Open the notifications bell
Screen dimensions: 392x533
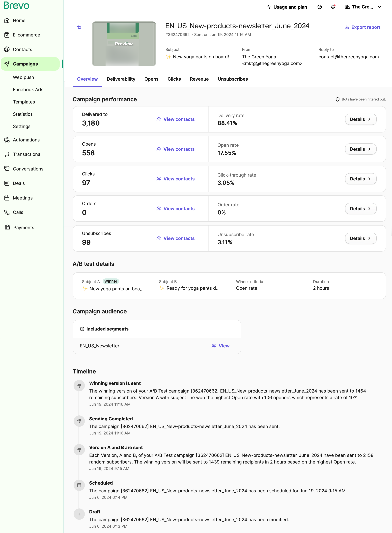333,7
